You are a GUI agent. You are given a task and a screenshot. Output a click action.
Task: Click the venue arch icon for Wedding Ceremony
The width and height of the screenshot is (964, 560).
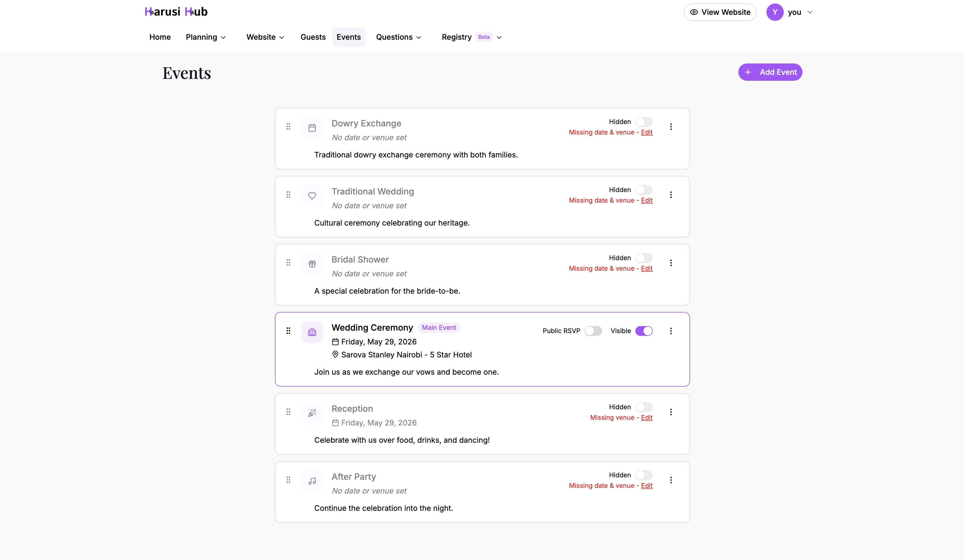click(x=312, y=332)
